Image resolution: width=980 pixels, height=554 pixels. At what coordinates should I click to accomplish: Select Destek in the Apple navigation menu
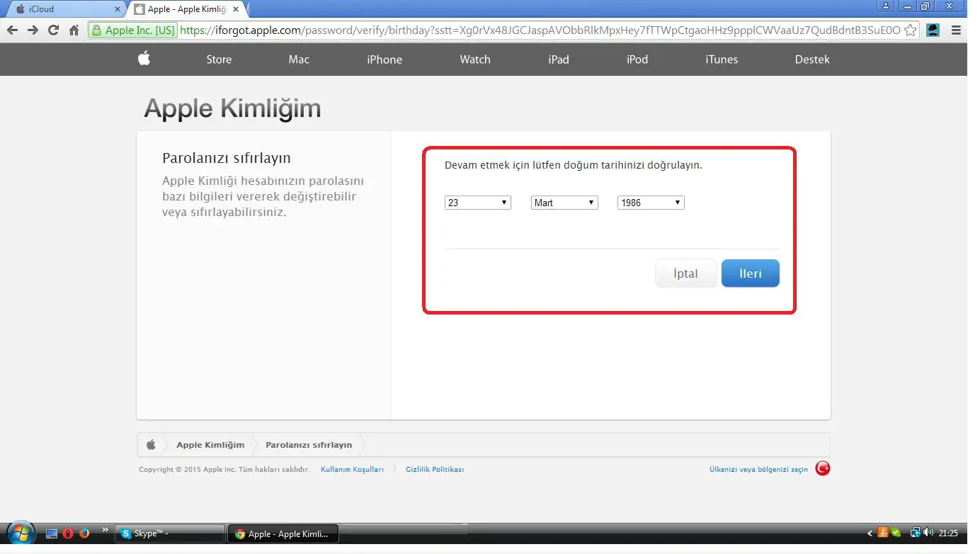point(811,60)
